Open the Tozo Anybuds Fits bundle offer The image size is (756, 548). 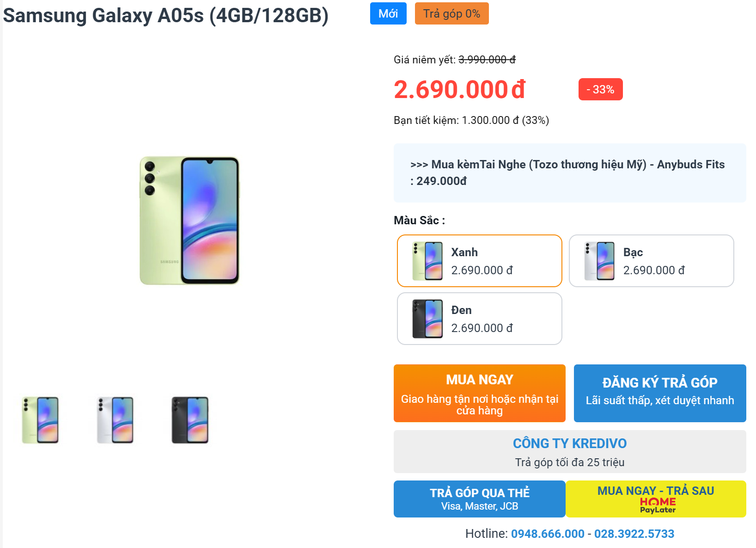pyautogui.click(x=570, y=173)
